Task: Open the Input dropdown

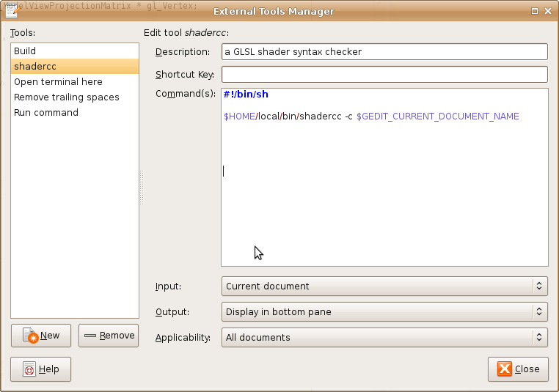Action: tap(384, 286)
